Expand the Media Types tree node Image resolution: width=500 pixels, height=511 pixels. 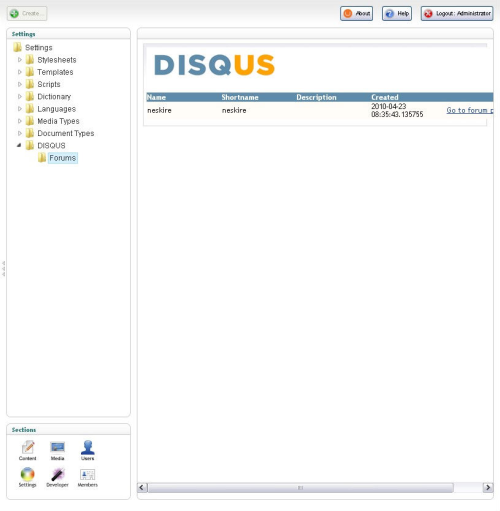click(20, 121)
